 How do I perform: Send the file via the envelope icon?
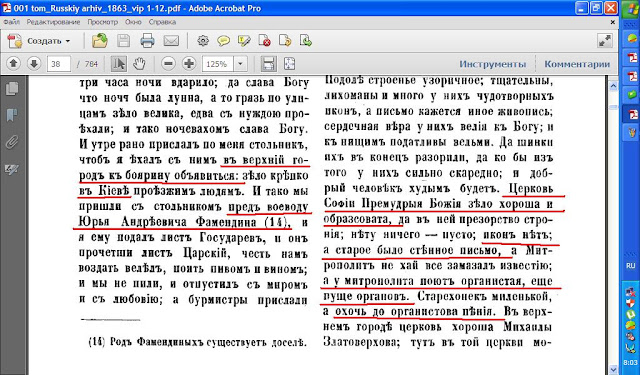click(x=171, y=41)
